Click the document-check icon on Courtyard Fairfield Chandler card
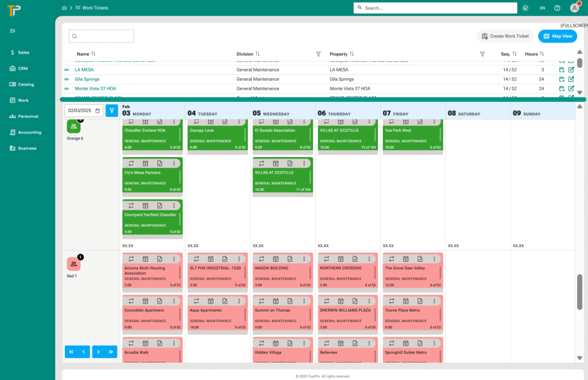This screenshot has width=588, height=380. [160, 205]
